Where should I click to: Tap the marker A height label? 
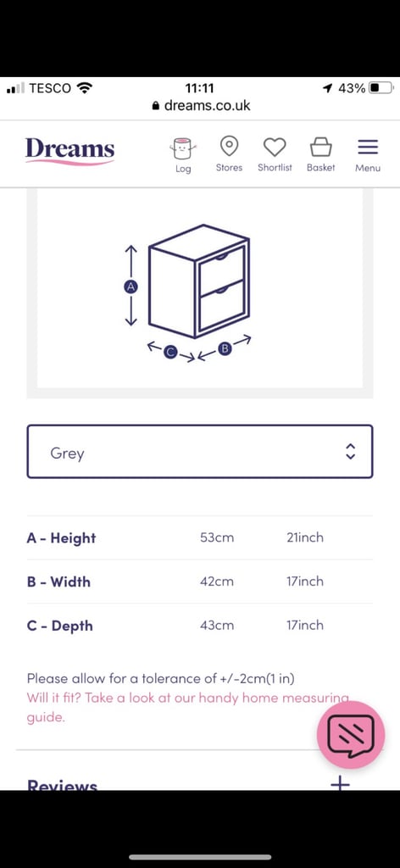pyautogui.click(x=131, y=287)
